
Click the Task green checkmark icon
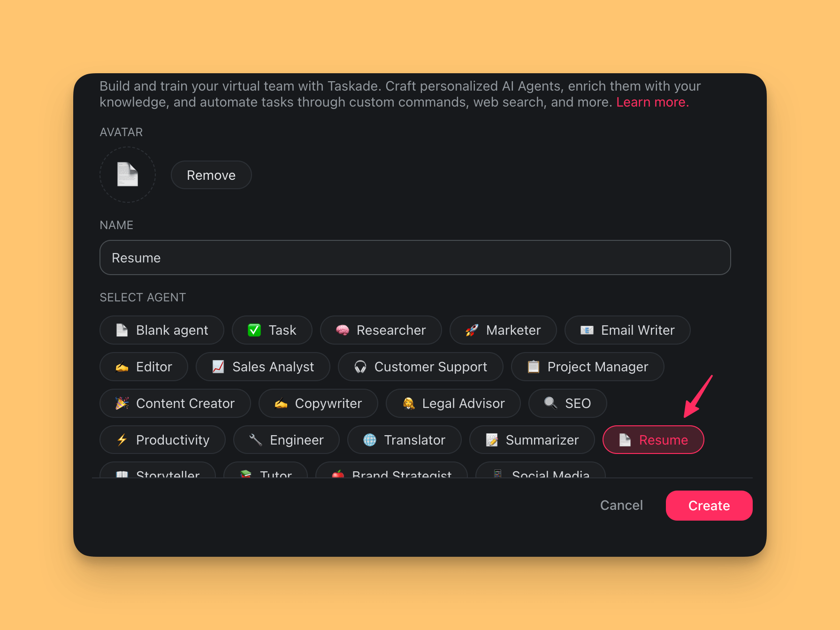[254, 330]
